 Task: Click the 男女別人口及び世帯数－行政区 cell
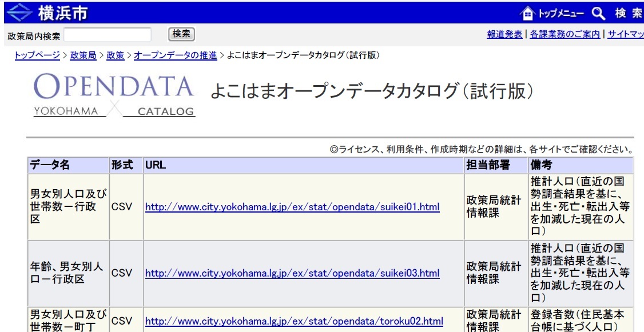(x=68, y=207)
